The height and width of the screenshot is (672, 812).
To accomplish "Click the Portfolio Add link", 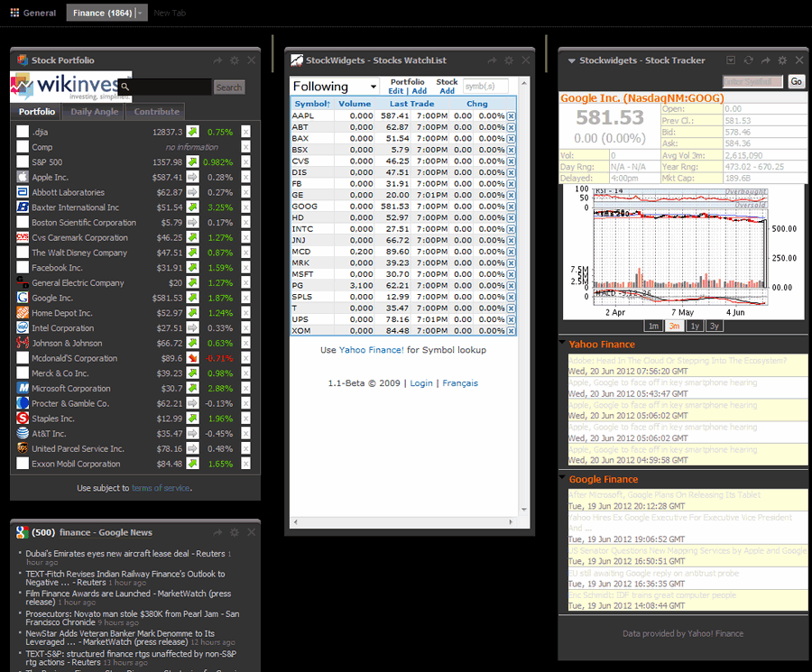I will tap(420, 91).
